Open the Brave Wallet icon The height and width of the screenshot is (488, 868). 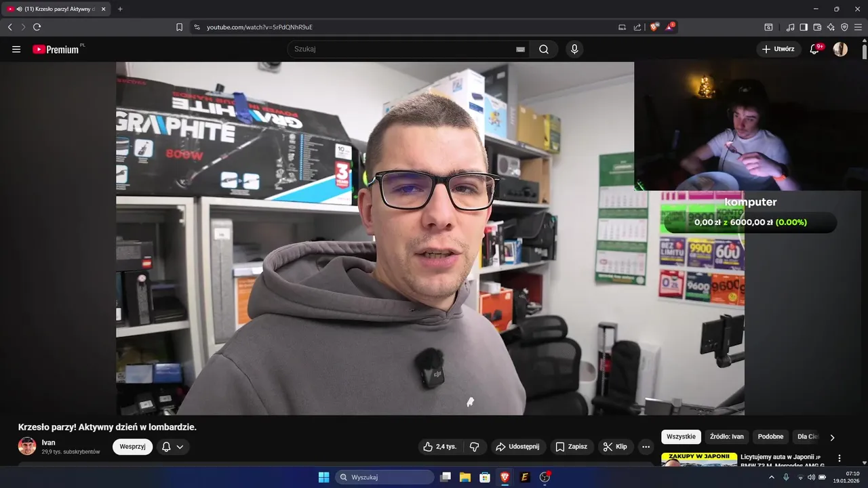pyautogui.click(x=817, y=27)
